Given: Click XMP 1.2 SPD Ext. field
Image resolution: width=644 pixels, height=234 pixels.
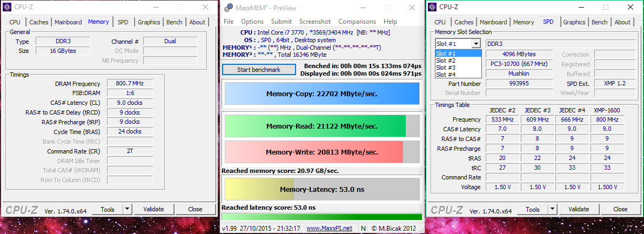Looking at the screenshot, I should tap(614, 83).
